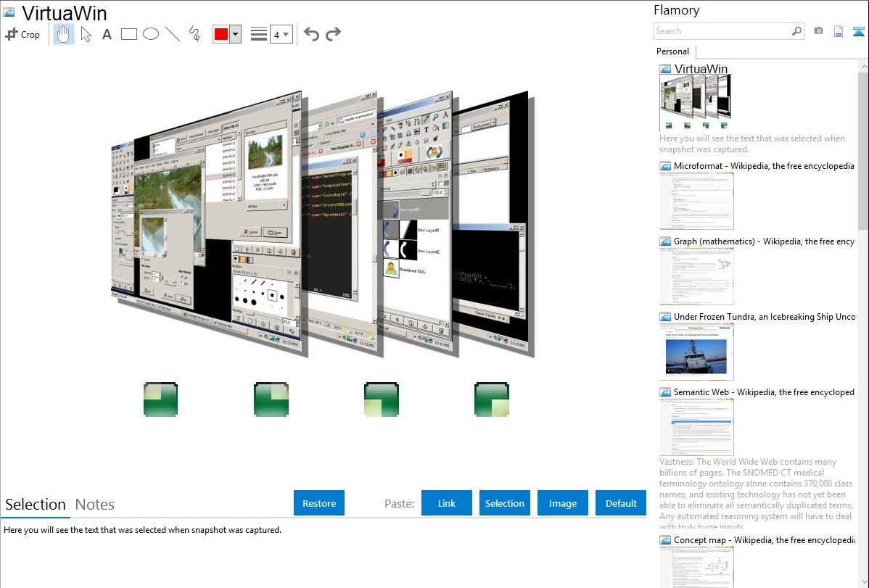
Task: Click the document icon beside the camera
Action: (839, 31)
